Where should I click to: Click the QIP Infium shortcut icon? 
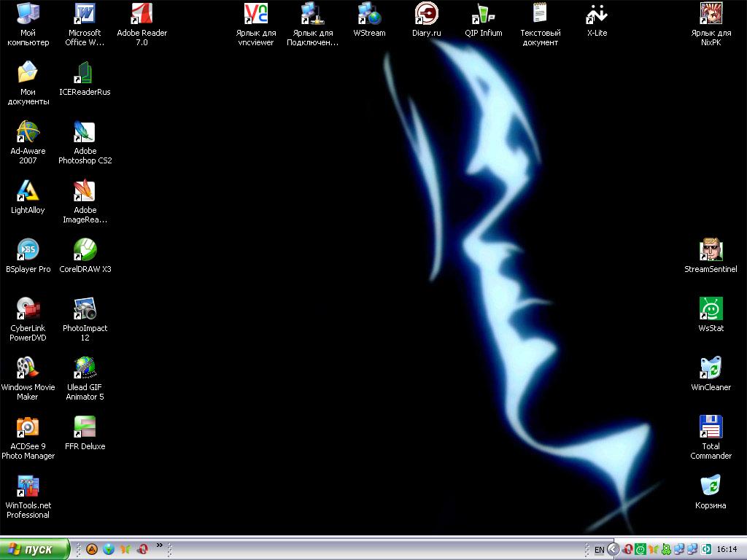(x=483, y=14)
